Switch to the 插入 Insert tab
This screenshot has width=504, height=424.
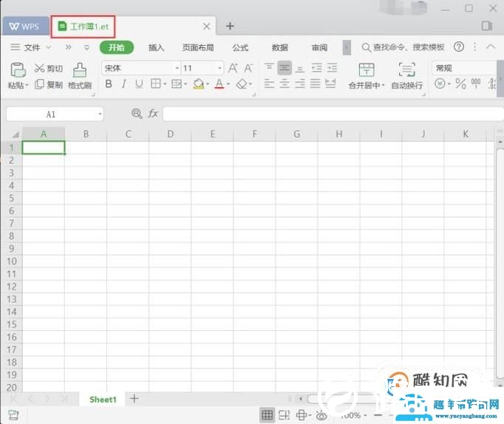(x=157, y=48)
